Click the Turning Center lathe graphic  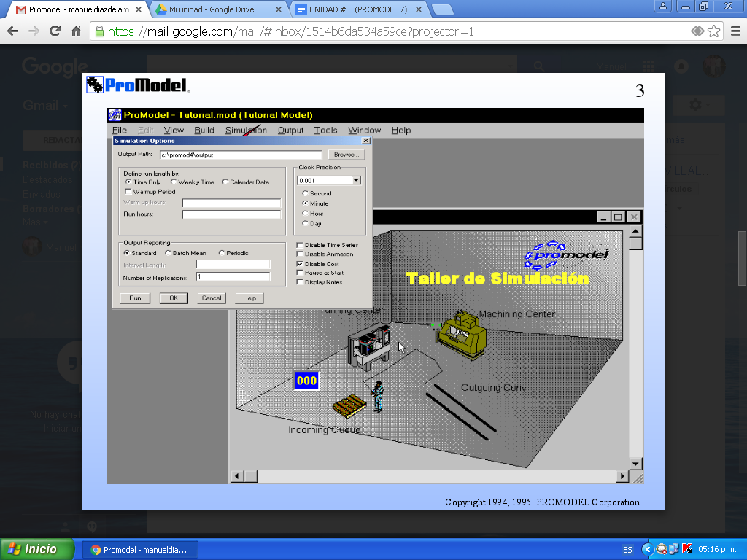pos(369,346)
